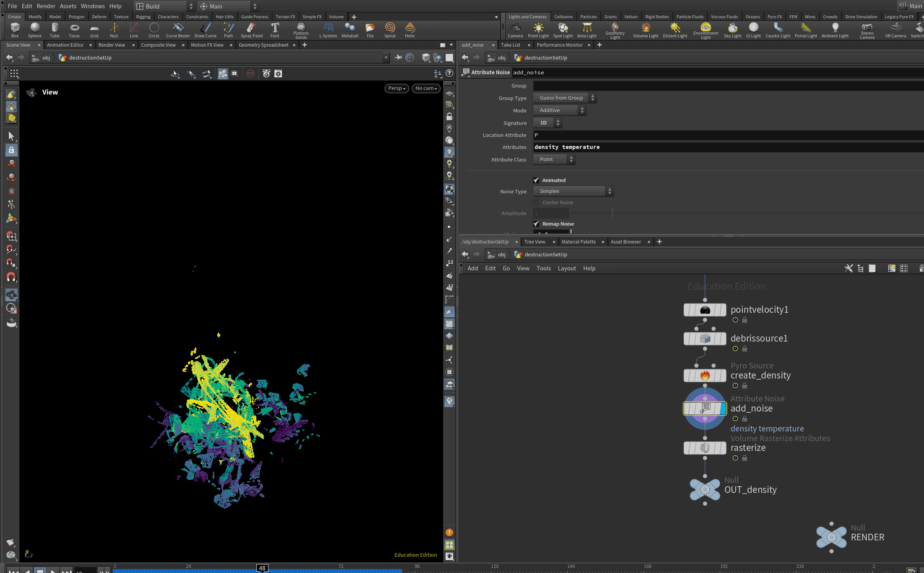Screen dimensions: 924x573
Task: Open the Render menu
Action: pyautogui.click(x=46, y=6)
